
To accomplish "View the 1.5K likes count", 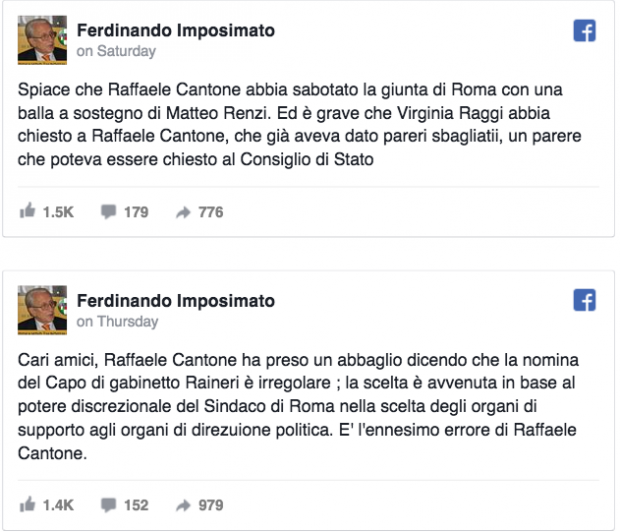I will point(60,212).
